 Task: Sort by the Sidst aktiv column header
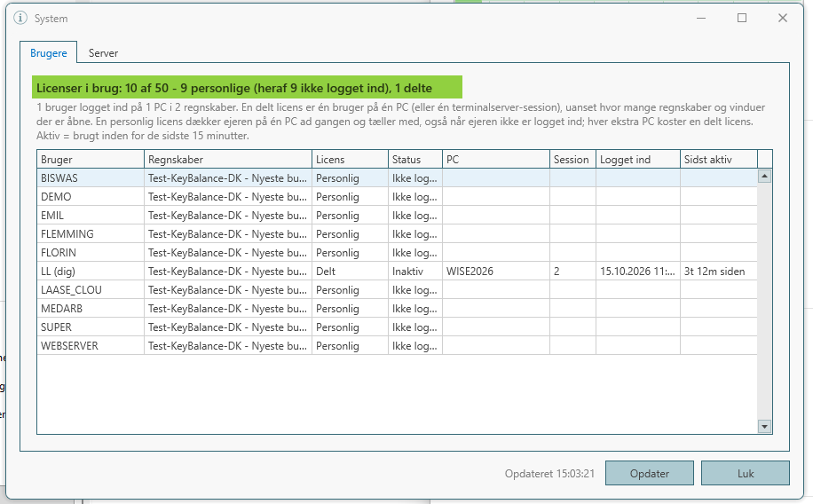(x=719, y=159)
